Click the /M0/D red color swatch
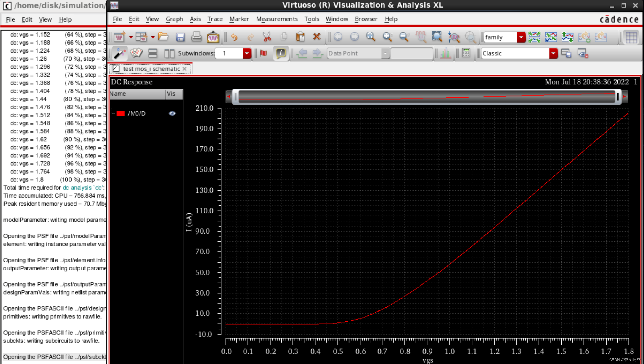Image resolution: width=644 pixels, height=364 pixels. point(120,113)
